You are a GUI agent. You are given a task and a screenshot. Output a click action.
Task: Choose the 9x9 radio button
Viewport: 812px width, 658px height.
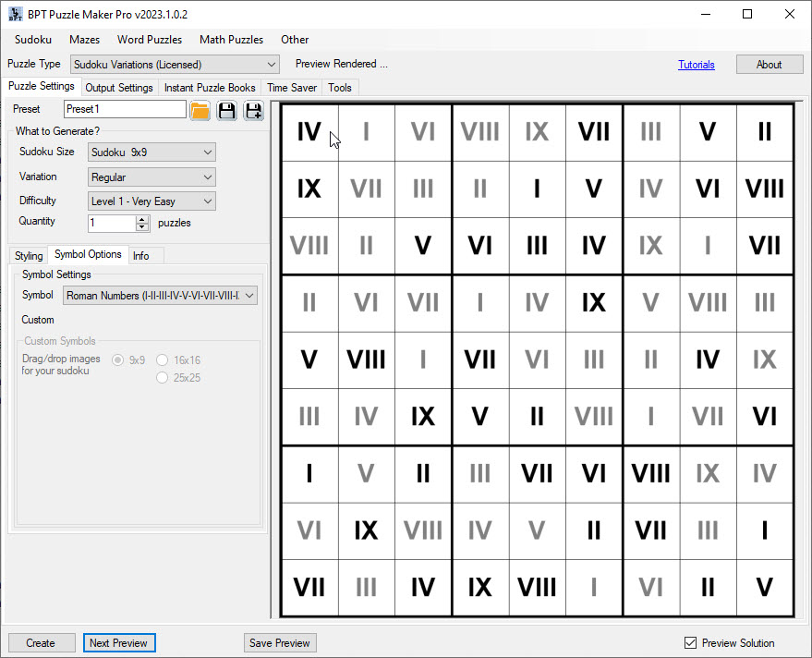tap(118, 359)
